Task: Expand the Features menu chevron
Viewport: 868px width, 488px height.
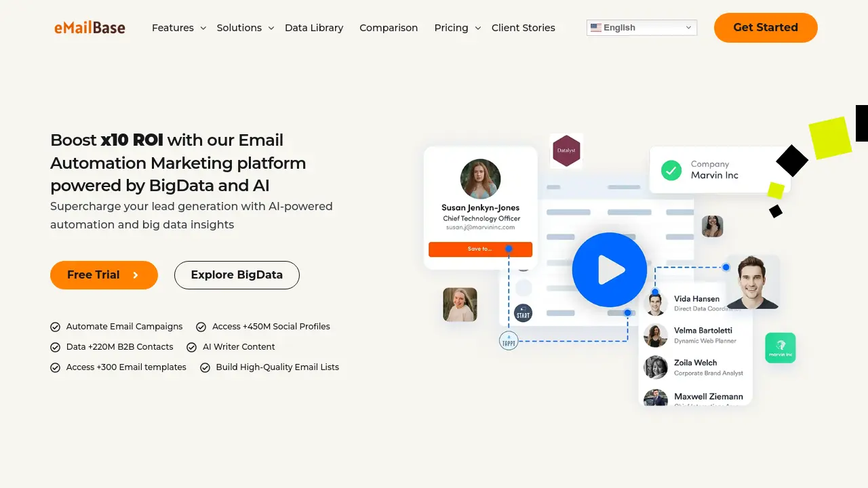Action: tap(202, 28)
